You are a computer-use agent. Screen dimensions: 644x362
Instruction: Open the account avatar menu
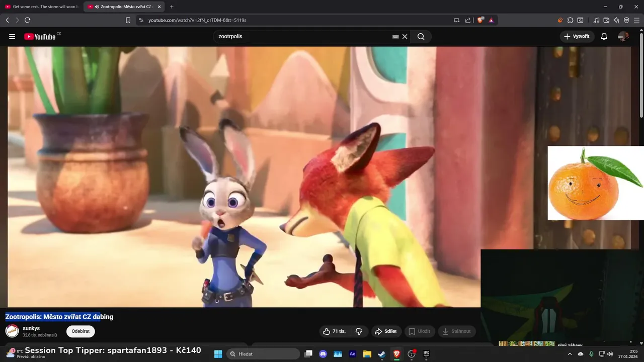click(x=623, y=36)
